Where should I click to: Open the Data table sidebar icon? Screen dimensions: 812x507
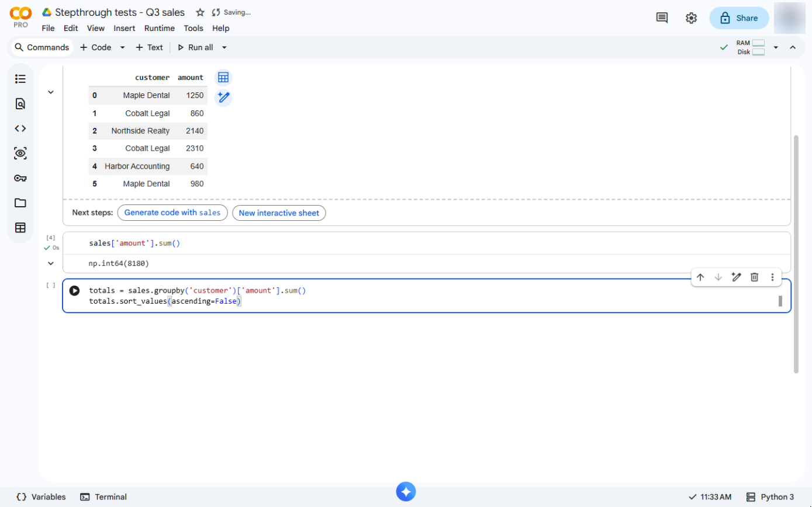[20, 228]
